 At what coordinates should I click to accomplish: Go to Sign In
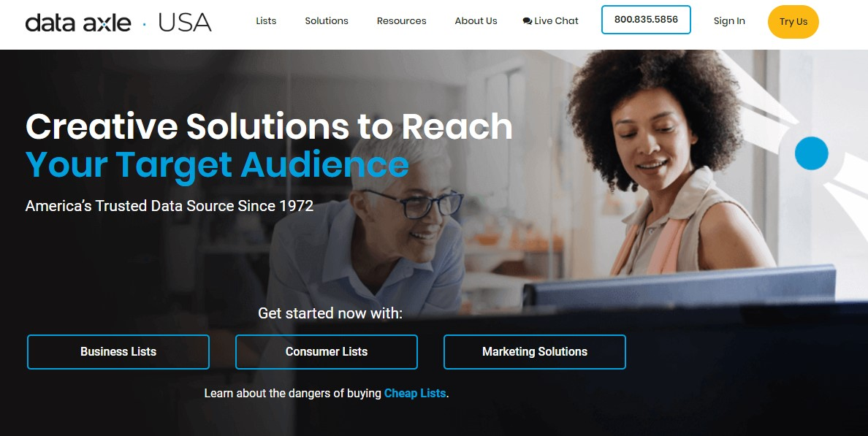(x=729, y=21)
